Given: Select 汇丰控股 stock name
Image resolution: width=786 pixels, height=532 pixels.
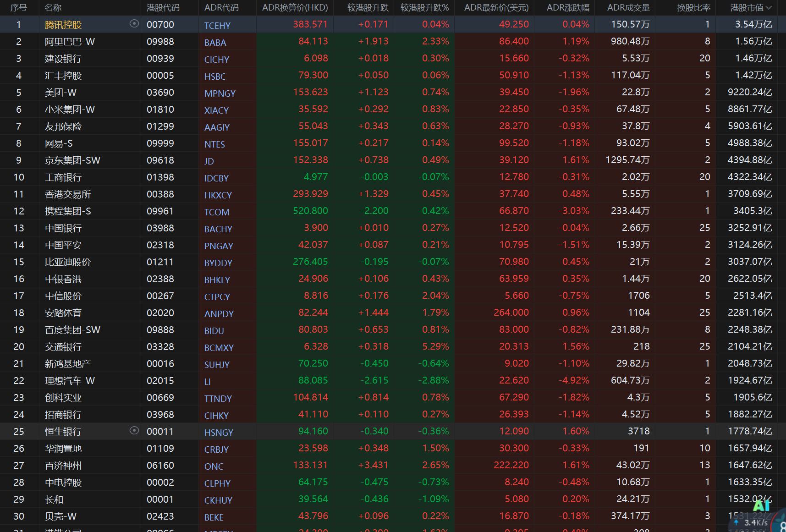Looking at the screenshot, I should pyautogui.click(x=63, y=76).
